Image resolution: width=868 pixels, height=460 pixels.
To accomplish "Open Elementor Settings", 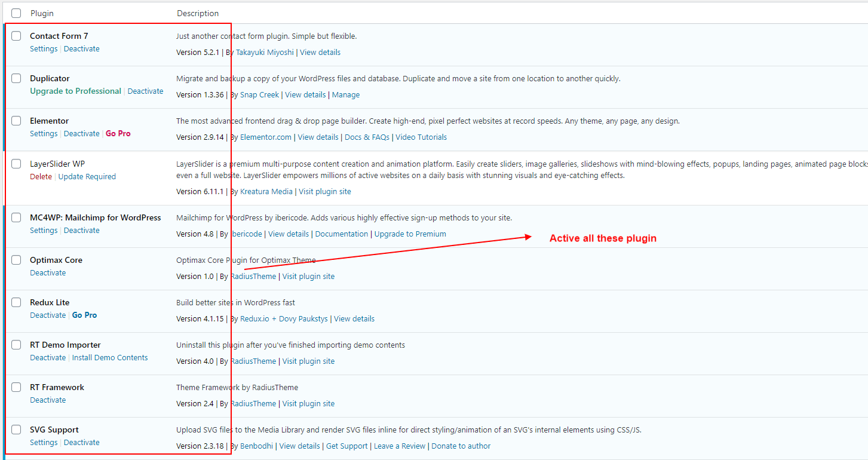I will click(x=44, y=134).
